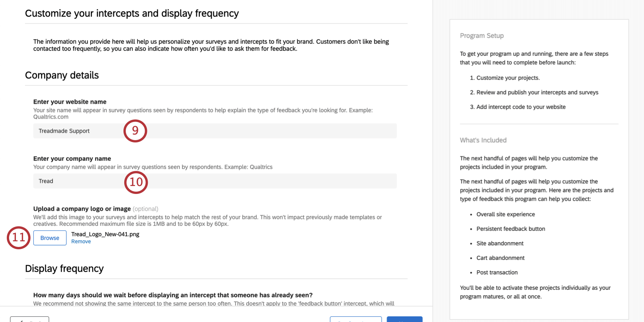Screen dimensions: 644x322
Task: Click the website name field showing Treadmade Support
Action: (152, 131)
